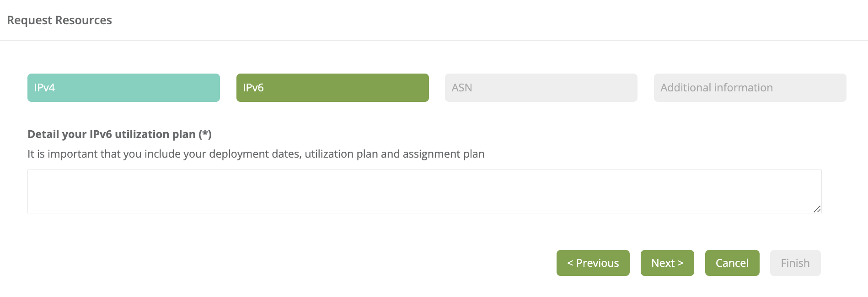The width and height of the screenshot is (868, 297).
Task: Jump to the ASN step
Action: pyautogui.click(x=541, y=88)
